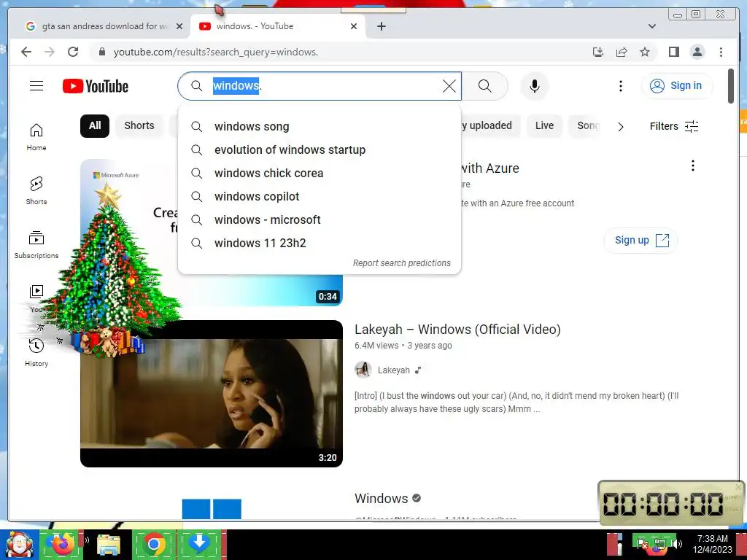Open History in the sidebar

pyautogui.click(x=36, y=353)
